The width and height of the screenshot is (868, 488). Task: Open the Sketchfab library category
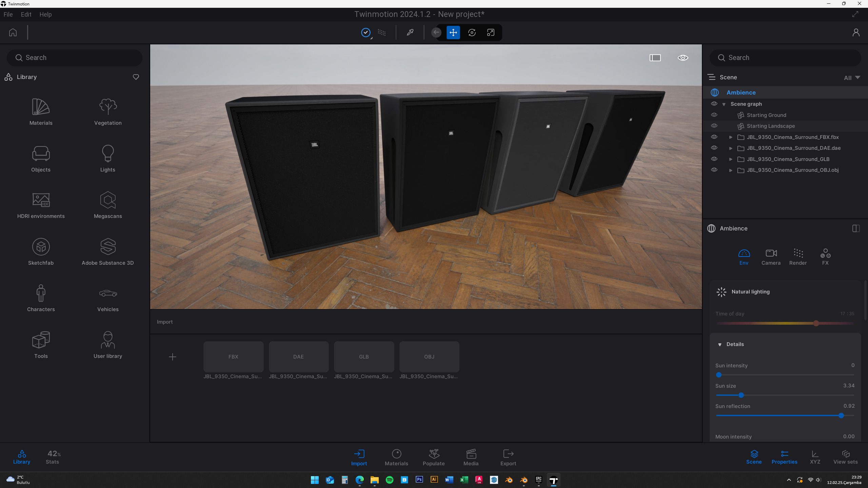tap(41, 252)
